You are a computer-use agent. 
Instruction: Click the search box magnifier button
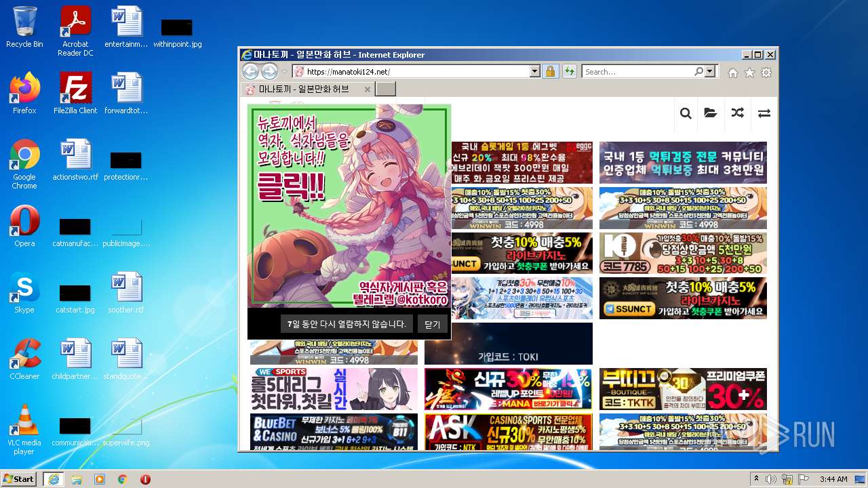pyautogui.click(x=698, y=71)
